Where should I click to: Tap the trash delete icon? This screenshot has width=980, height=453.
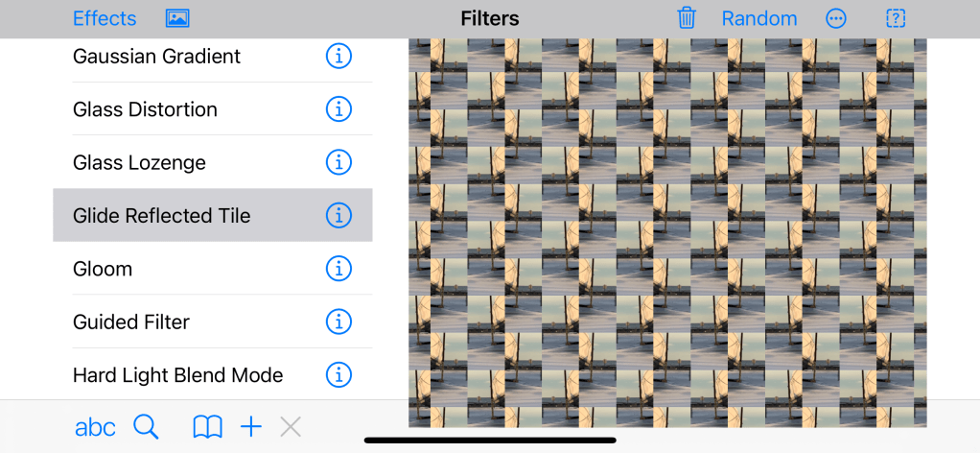(687, 18)
